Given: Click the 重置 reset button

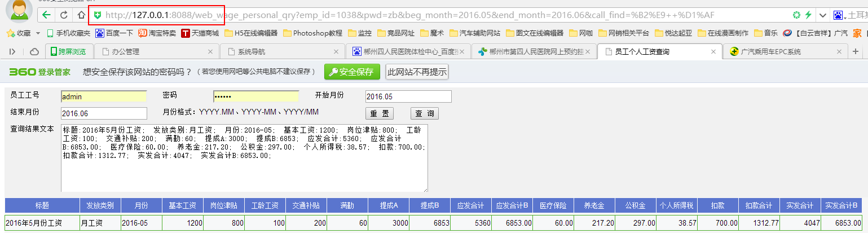Looking at the screenshot, I should [379, 113].
